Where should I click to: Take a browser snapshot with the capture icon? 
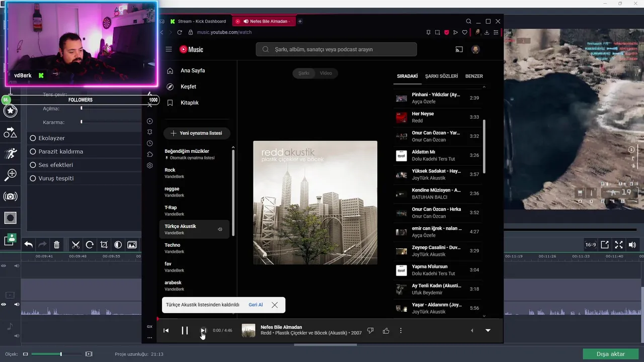click(x=437, y=32)
